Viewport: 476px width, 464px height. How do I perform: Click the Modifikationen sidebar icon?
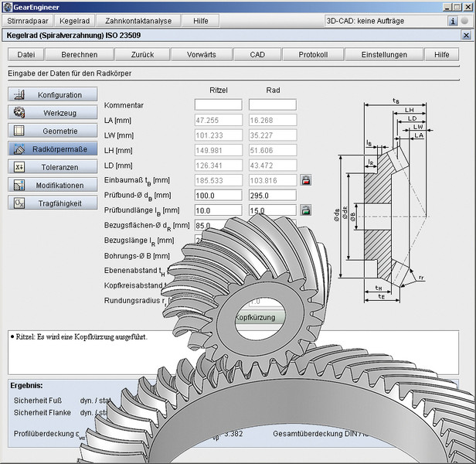point(18,185)
